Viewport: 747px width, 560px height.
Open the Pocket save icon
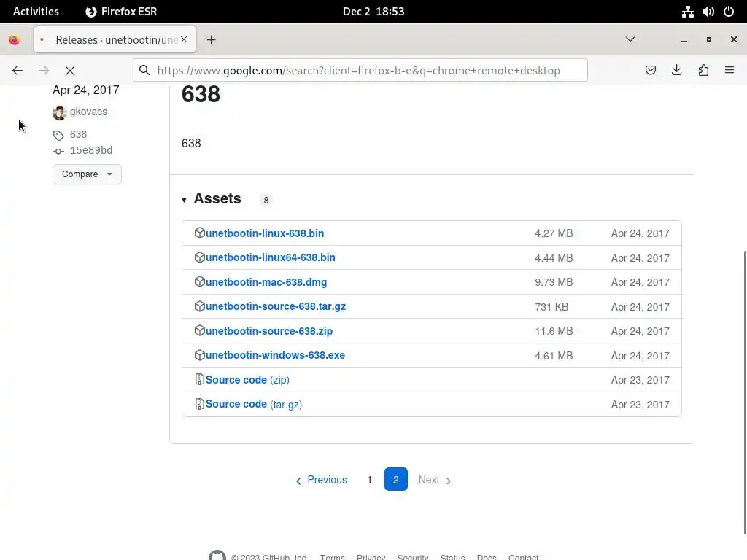click(x=650, y=71)
